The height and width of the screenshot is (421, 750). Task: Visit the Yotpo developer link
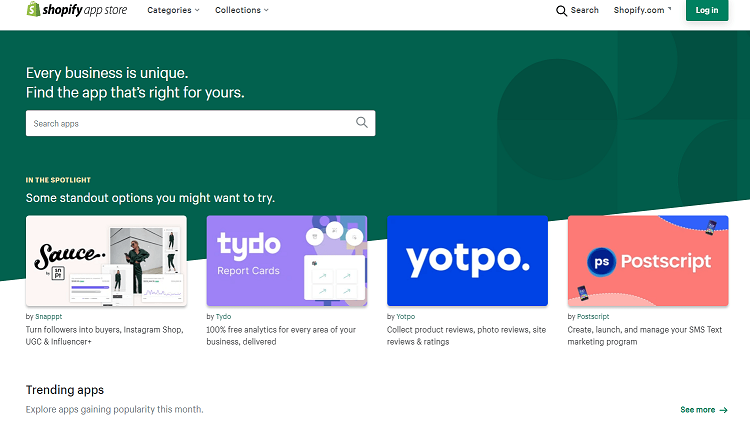(x=406, y=317)
